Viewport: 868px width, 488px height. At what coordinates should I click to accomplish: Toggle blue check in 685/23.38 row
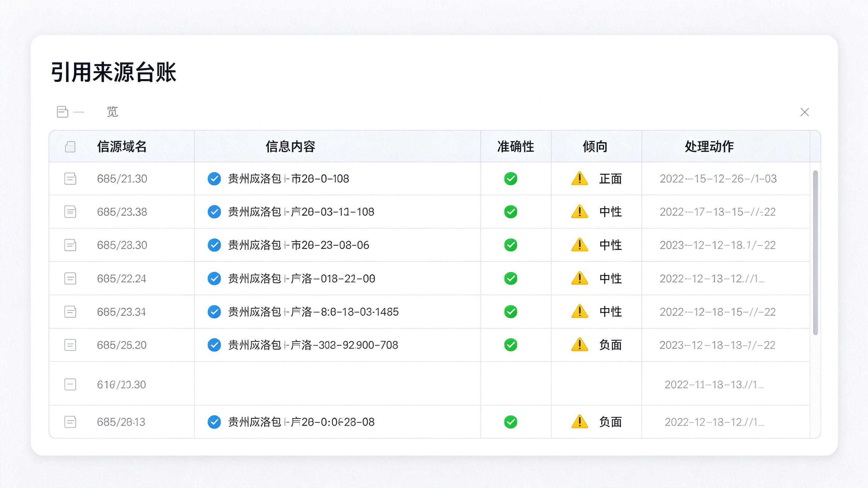(214, 212)
